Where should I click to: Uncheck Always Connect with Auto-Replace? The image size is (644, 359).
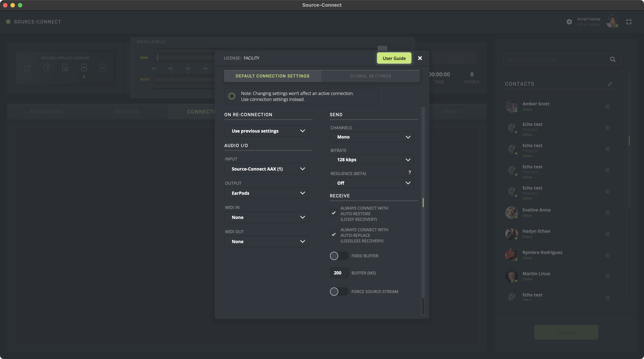click(334, 234)
